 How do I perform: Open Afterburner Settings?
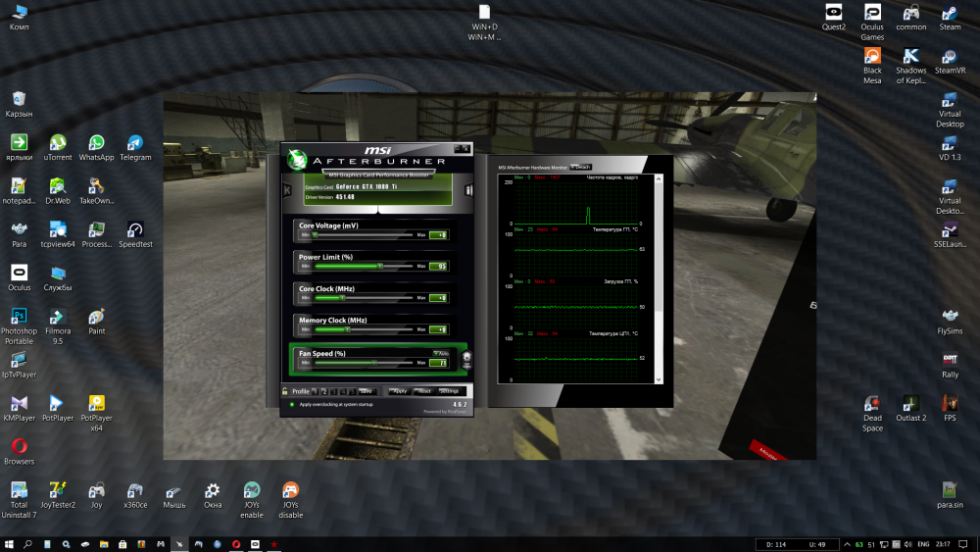(450, 391)
